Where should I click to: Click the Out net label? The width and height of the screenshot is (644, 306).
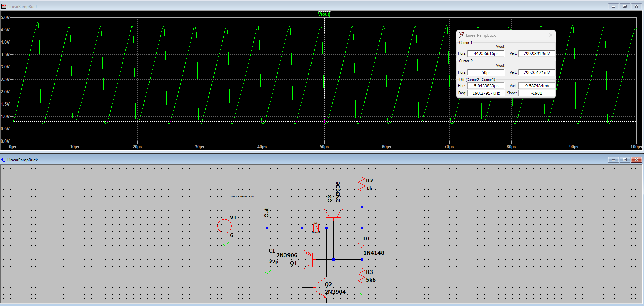[x=267, y=213]
